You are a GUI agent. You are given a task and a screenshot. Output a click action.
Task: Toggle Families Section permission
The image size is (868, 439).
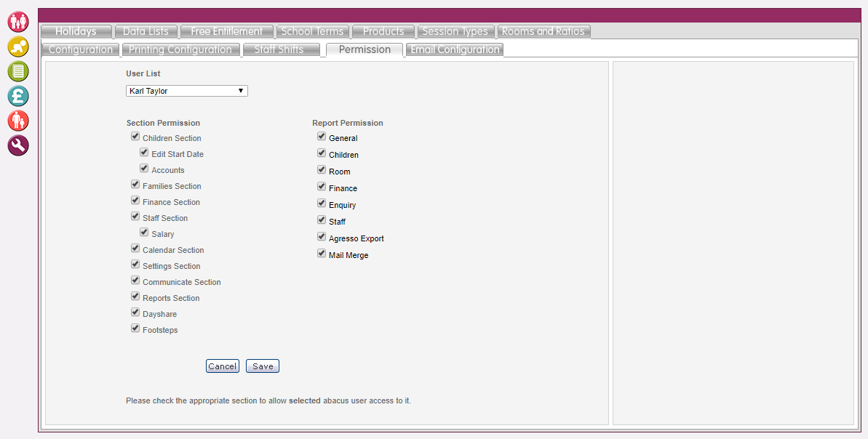pyautogui.click(x=135, y=185)
